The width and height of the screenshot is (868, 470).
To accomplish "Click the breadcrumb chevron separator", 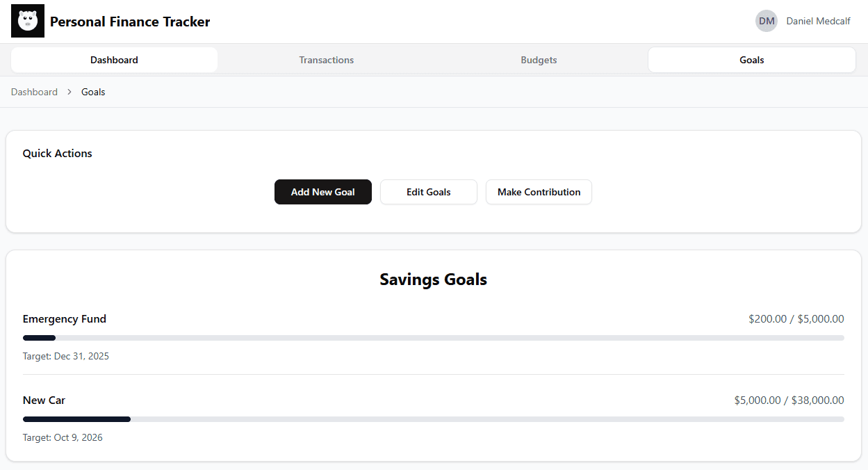I will point(69,92).
